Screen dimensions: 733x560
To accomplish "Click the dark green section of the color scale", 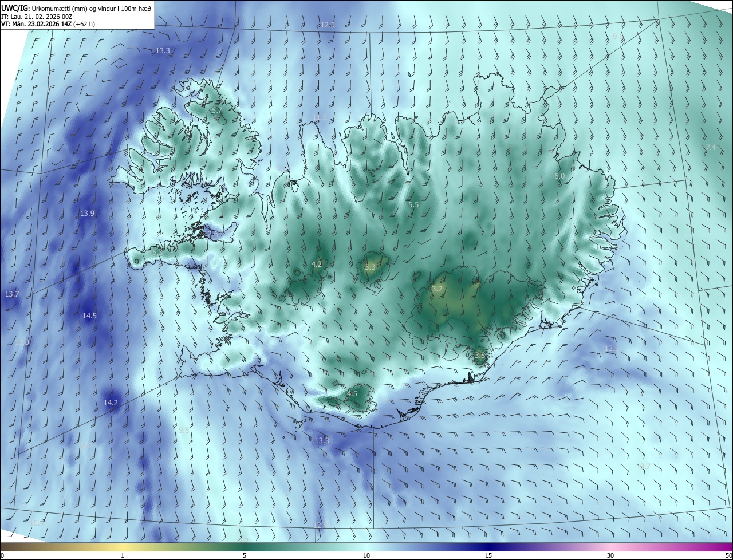I will [245, 547].
